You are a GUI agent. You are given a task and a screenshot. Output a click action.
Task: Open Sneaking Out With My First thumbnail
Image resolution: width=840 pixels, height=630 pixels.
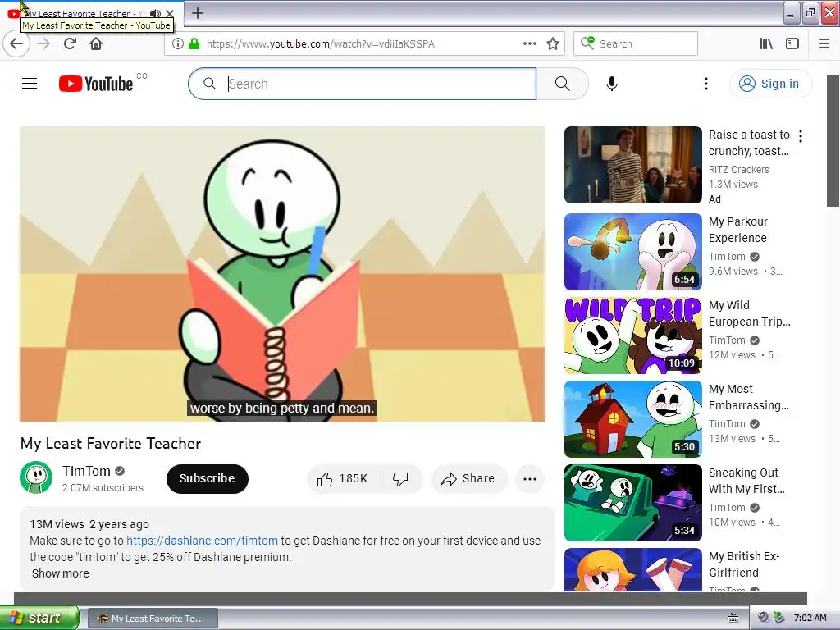pos(632,503)
